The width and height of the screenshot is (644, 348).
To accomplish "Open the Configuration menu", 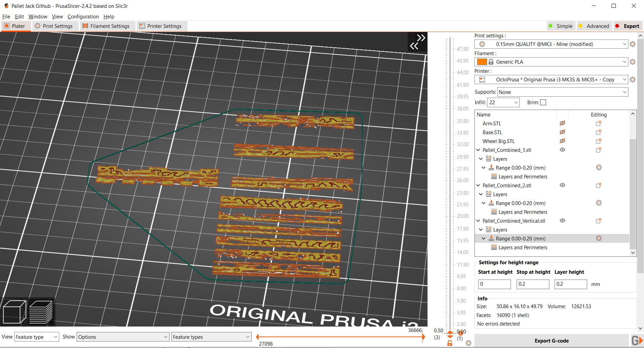I will click(x=83, y=16).
